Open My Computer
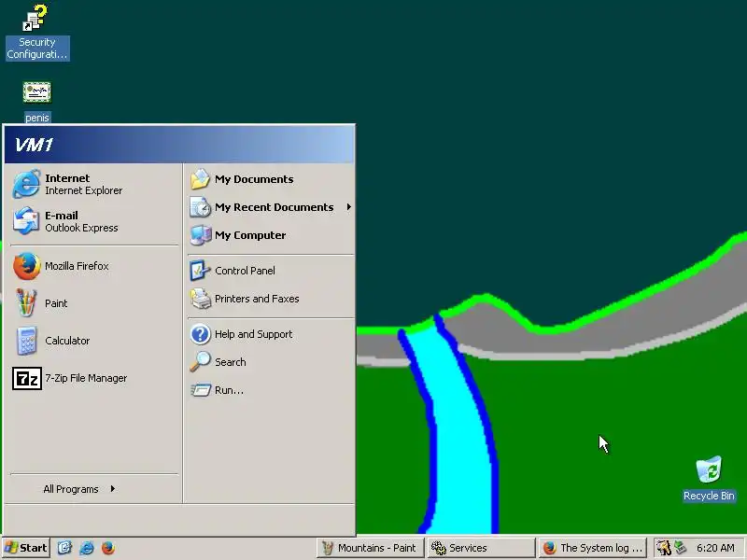747x560 pixels. pos(271,235)
